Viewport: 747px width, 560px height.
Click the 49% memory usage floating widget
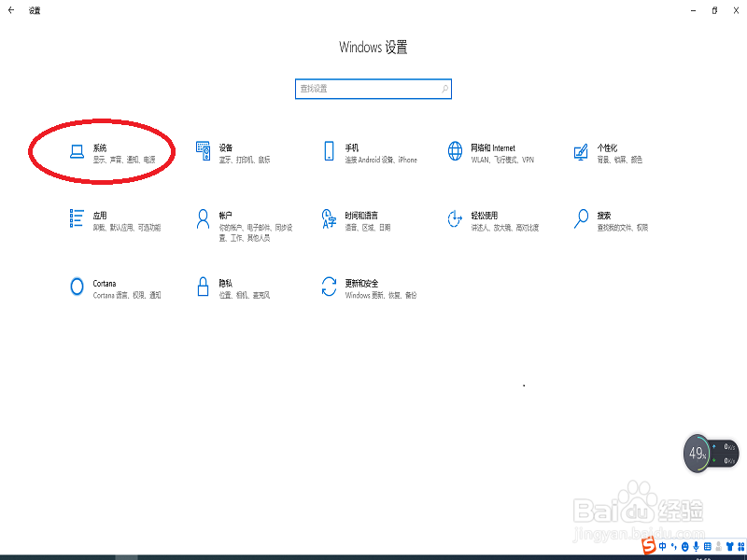coord(697,454)
